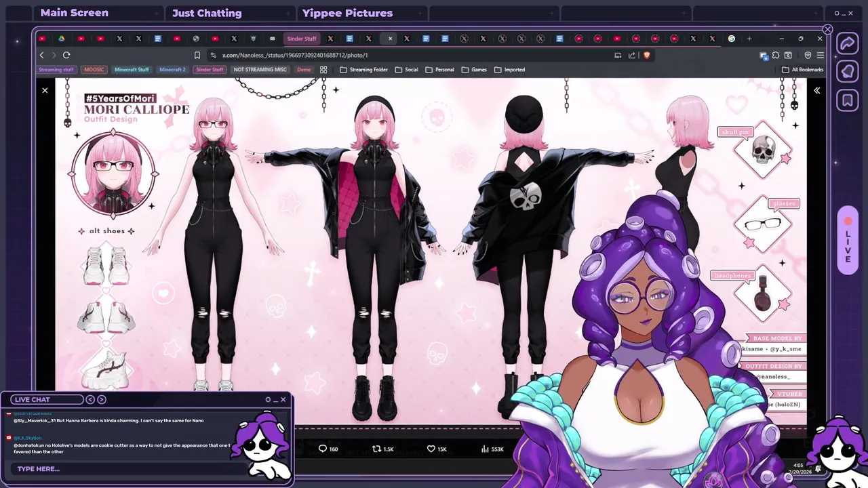
Task: Collapse the tweet sidebar with double chevron
Action: tap(816, 90)
